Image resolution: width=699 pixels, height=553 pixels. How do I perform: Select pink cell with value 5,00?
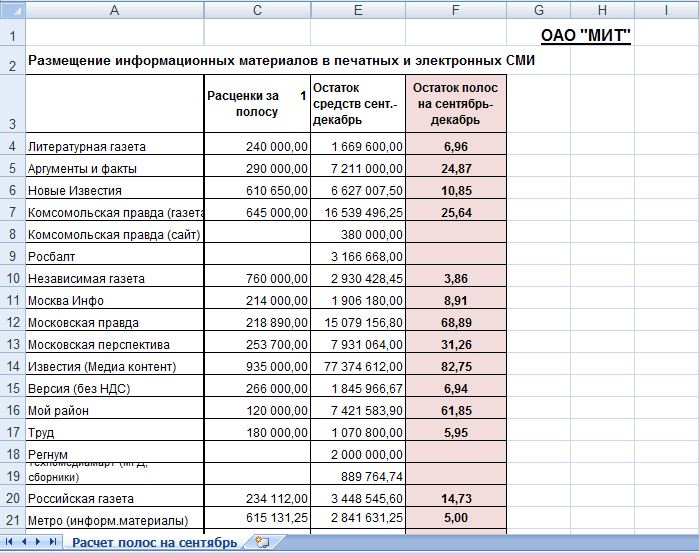(x=456, y=518)
